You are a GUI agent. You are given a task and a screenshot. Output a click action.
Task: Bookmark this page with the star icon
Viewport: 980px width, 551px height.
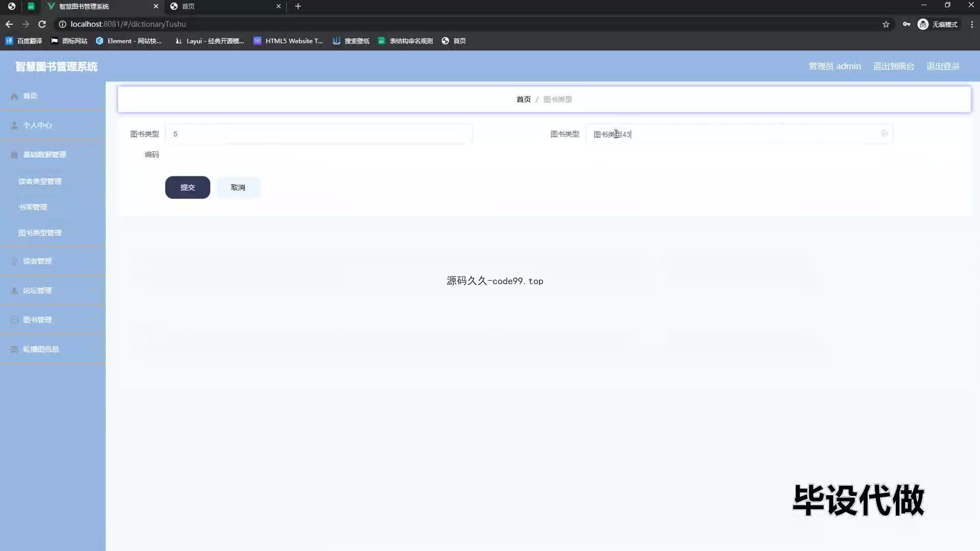(886, 24)
